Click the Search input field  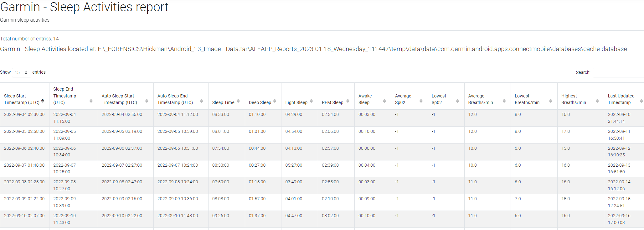point(618,72)
